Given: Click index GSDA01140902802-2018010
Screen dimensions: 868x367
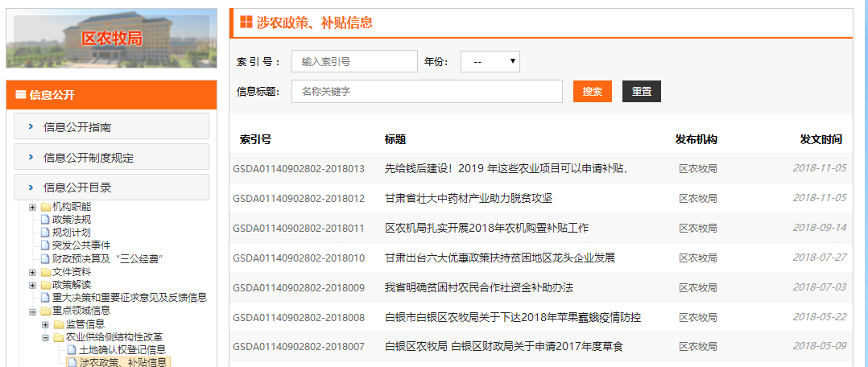Looking at the screenshot, I should [x=299, y=258].
